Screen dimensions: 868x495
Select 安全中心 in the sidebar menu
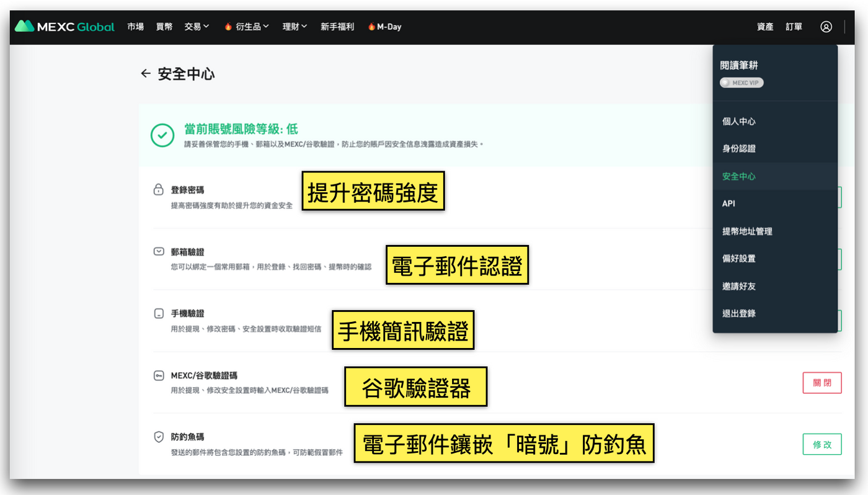[740, 176]
